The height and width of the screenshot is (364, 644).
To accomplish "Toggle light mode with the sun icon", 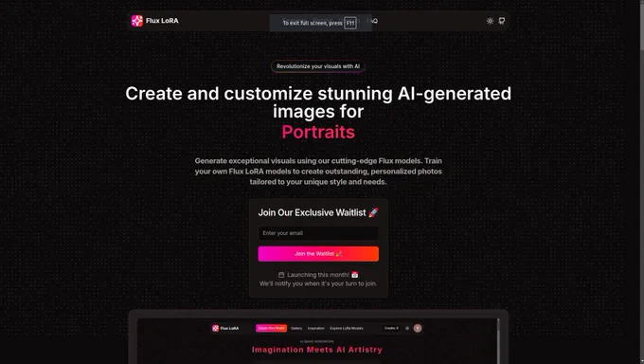I will [490, 21].
